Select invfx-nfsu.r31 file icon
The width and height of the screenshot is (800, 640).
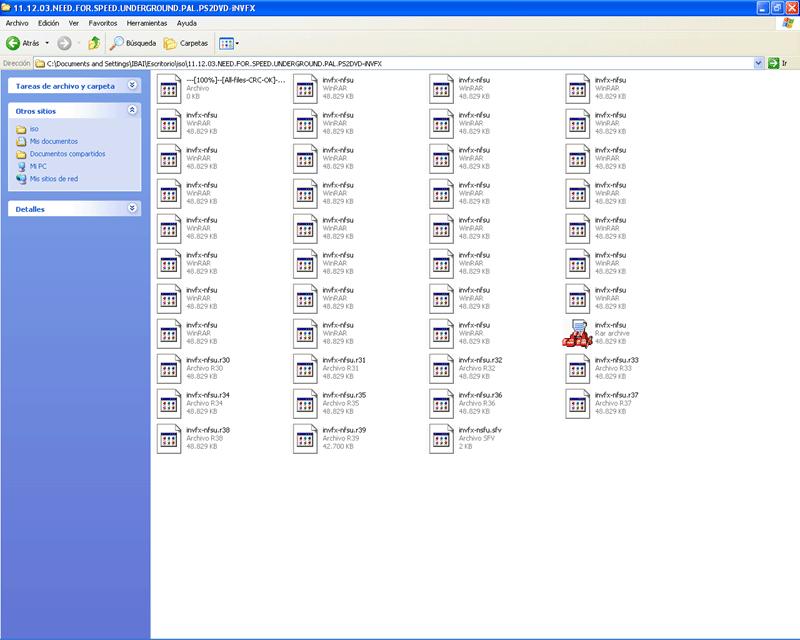[x=305, y=368]
